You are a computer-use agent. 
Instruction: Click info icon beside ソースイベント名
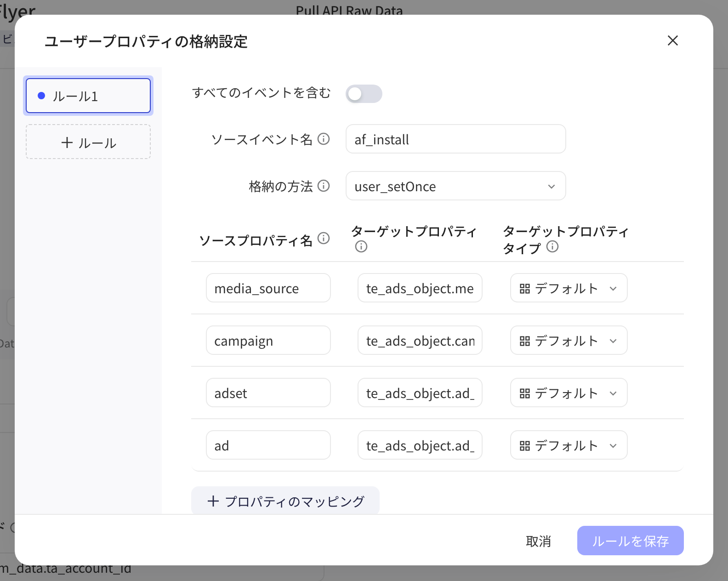(x=324, y=139)
